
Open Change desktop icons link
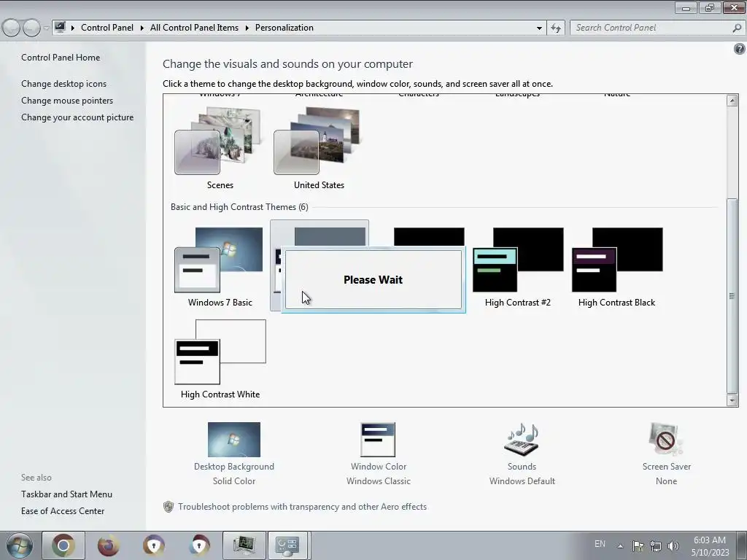(64, 83)
